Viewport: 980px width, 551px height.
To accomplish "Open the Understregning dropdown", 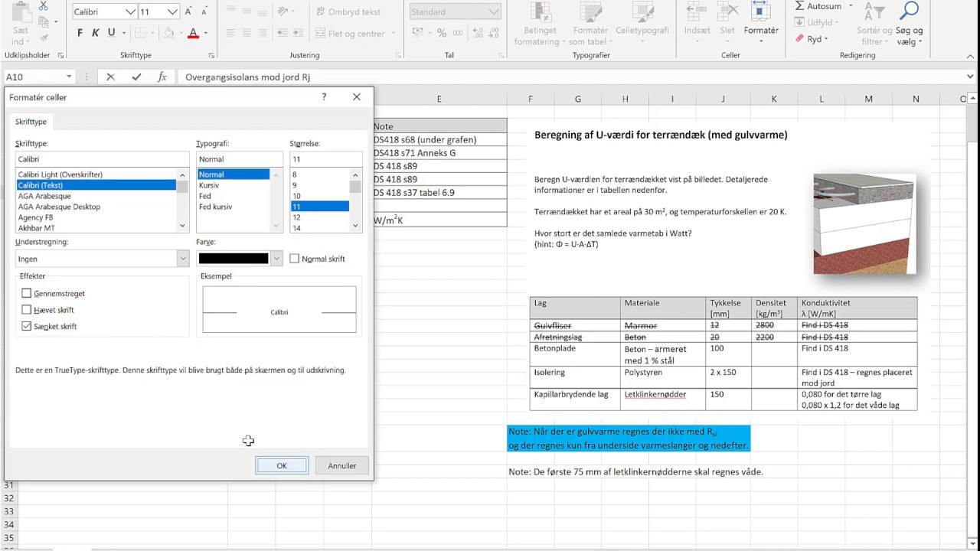I will coord(182,259).
